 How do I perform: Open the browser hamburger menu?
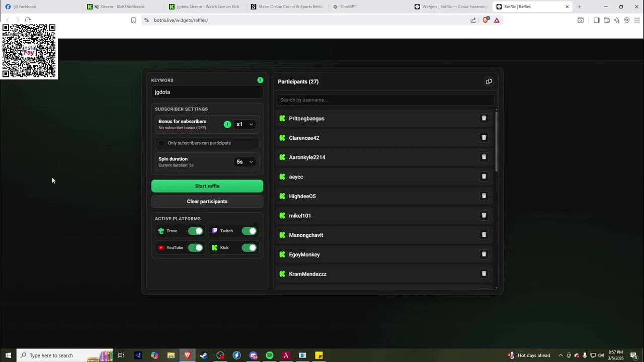point(637,20)
